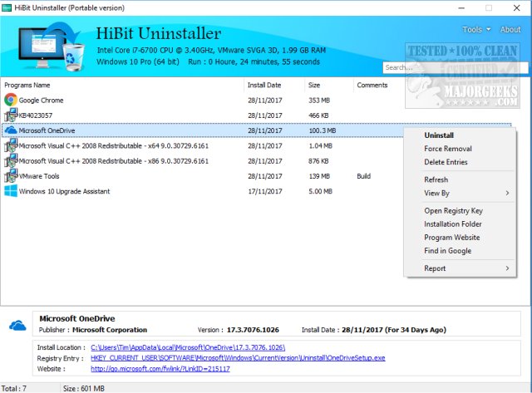532x393 pixels.
Task: Click the 17/11/2017 install date cell
Action: click(265, 191)
